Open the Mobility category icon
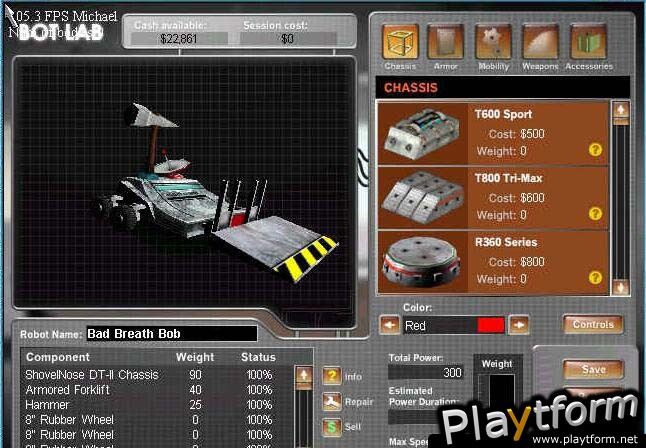Image resolution: width=646 pixels, height=448 pixels. pyautogui.click(x=493, y=42)
